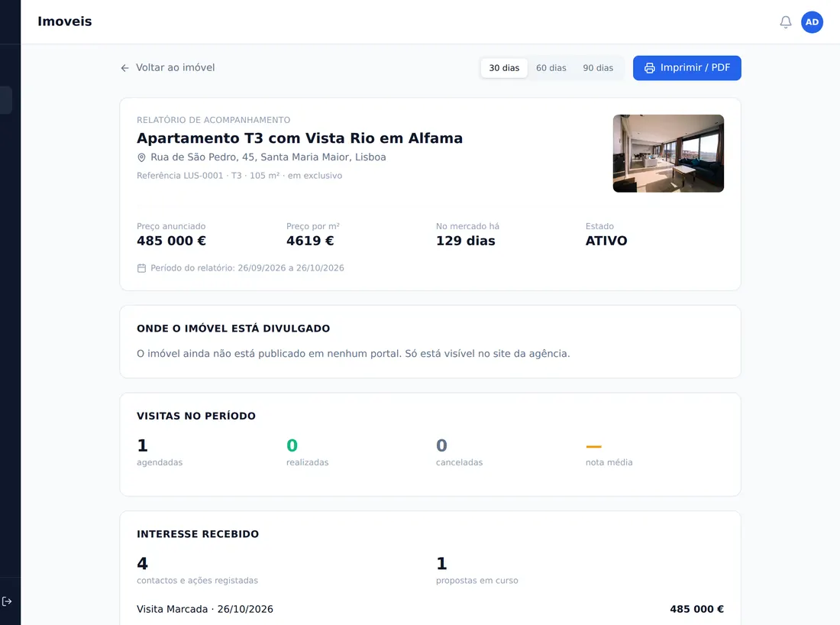Click the 129 dias on market value
Screen dimensions: 840x625
[466, 241]
